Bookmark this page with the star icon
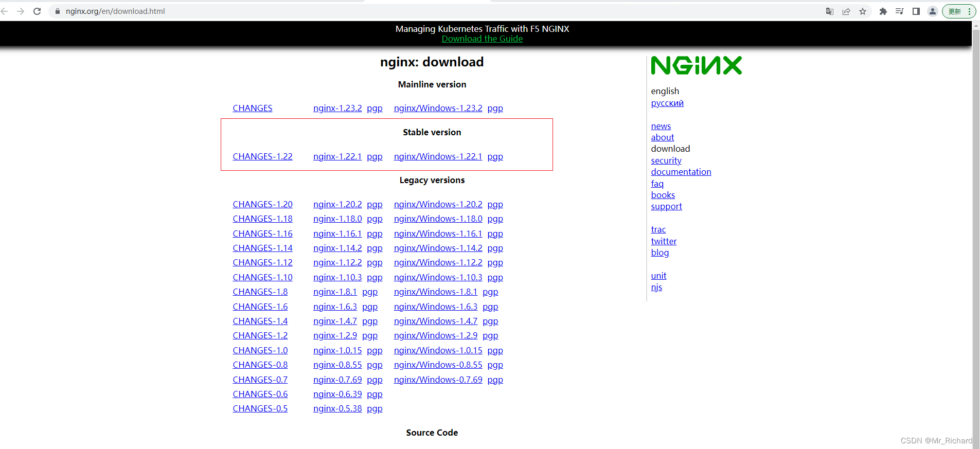The width and height of the screenshot is (980, 449). click(863, 11)
